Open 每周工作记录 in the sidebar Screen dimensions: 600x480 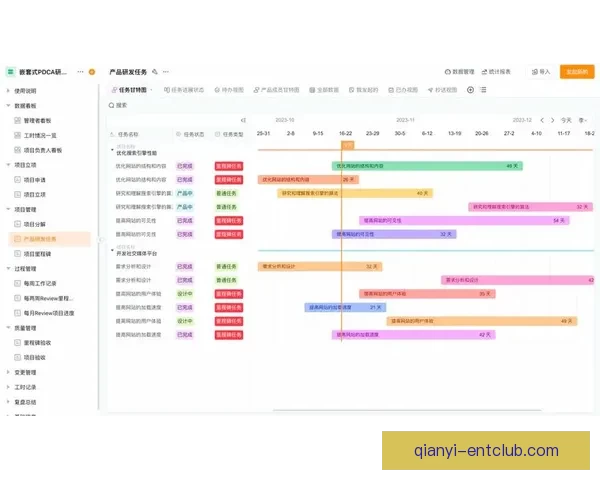(x=41, y=283)
